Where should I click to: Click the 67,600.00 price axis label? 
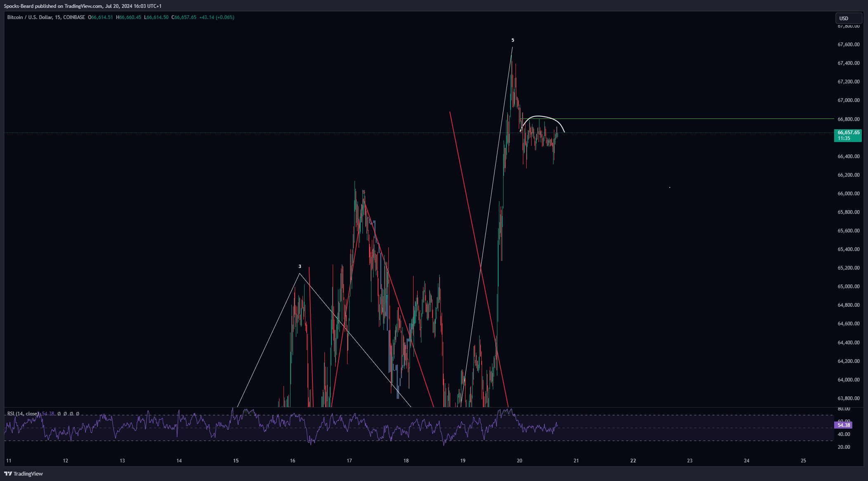[x=849, y=45]
